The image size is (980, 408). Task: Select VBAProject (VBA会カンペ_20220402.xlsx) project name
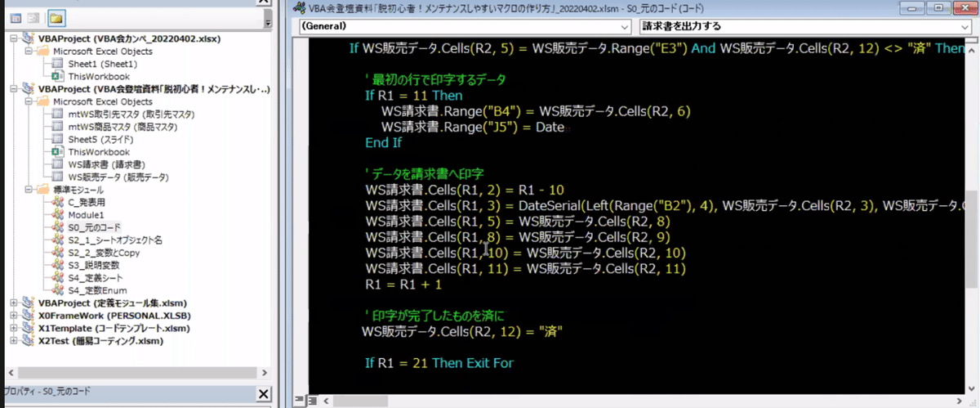point(129,38)
